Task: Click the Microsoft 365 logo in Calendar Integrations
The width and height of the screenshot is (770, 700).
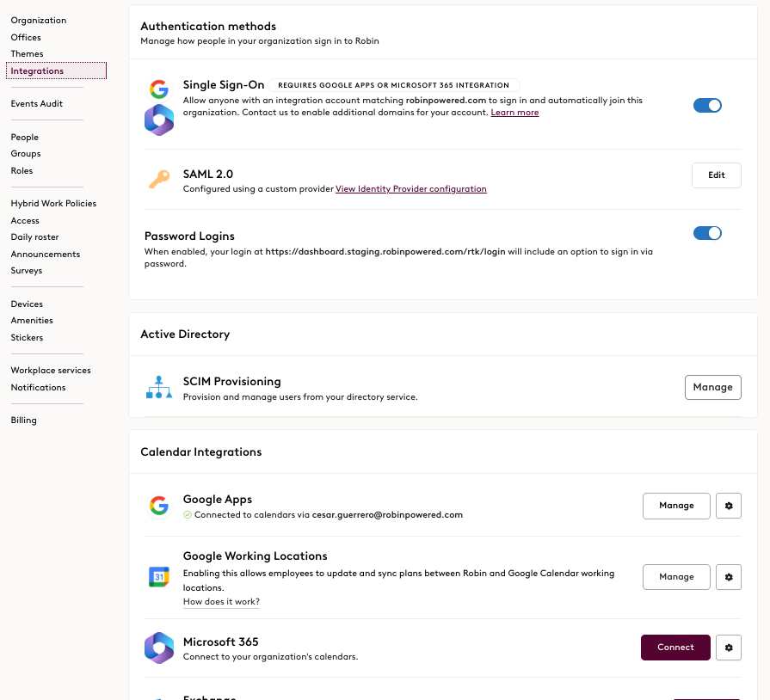Action: [x=159, y=648]
